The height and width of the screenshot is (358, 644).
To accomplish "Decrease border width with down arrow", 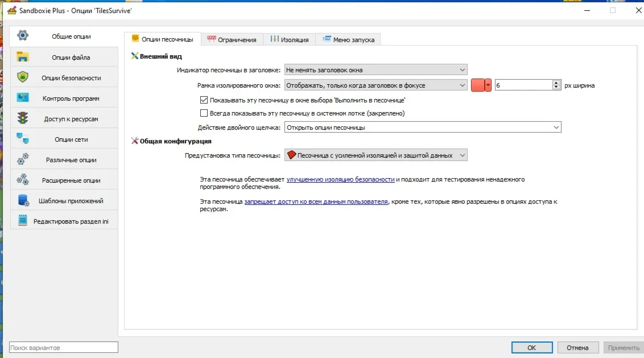I will click(x=556, y=88).
